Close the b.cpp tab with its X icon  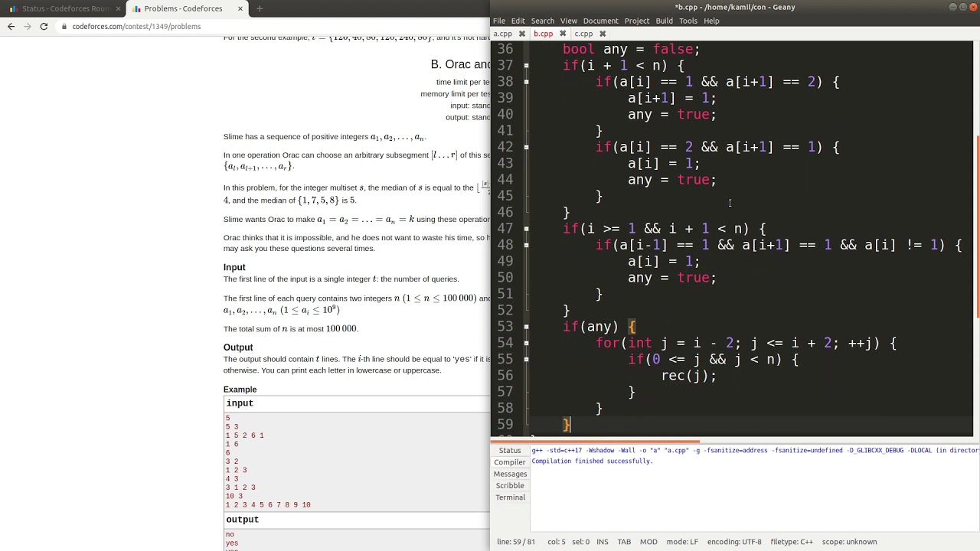(563, 34)
